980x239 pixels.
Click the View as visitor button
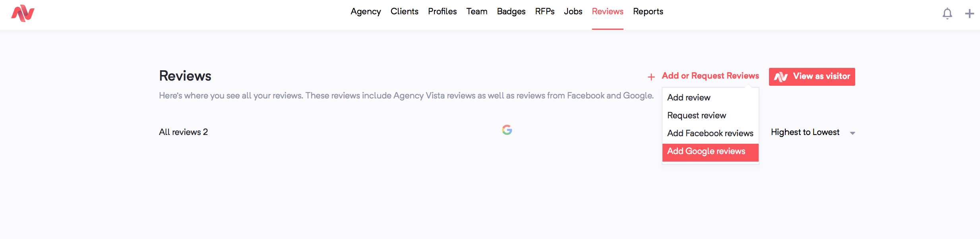pyautogui.click(x=812, y=77)
